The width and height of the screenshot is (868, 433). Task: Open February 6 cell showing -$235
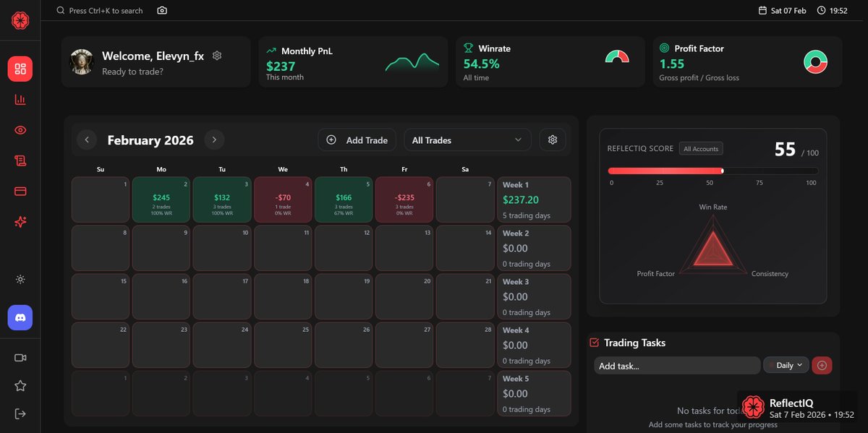click(404, 200)
